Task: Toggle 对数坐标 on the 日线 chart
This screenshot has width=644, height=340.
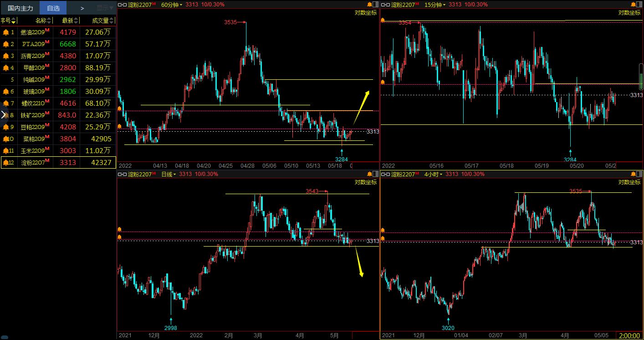Action: (366, 182)
